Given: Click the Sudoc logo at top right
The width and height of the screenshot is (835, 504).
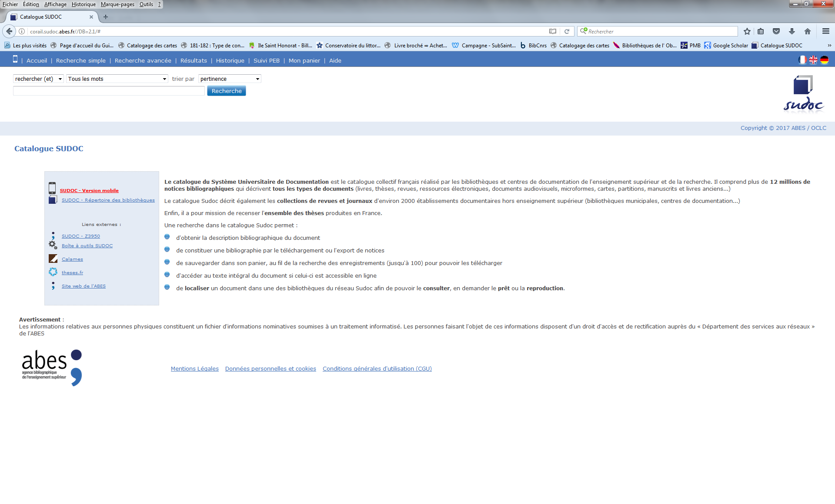Looking at the screenshot, I should (x=803, y=94).
